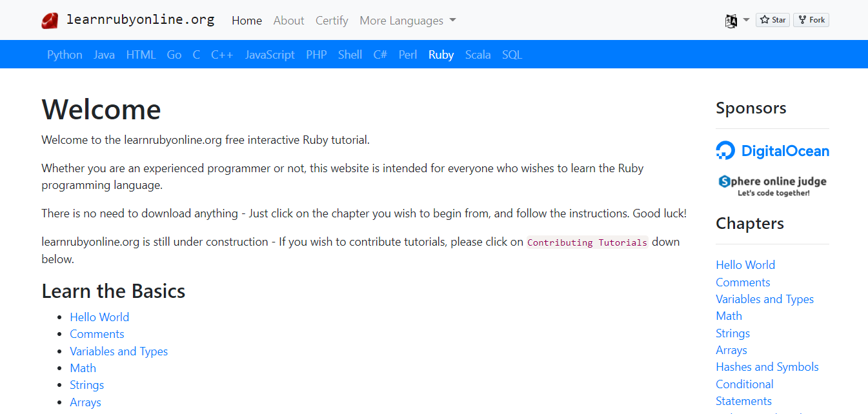Open the Hashes and Symbols chapter
The width and height of the screenshot is (868, 414).
point(767,366)
